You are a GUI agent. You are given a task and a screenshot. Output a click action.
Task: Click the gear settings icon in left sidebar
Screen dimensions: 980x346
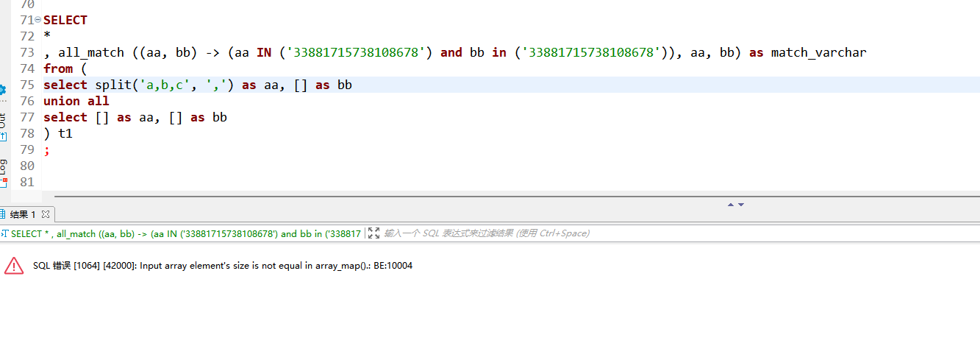pyautogui.click(x=2, y=90)
